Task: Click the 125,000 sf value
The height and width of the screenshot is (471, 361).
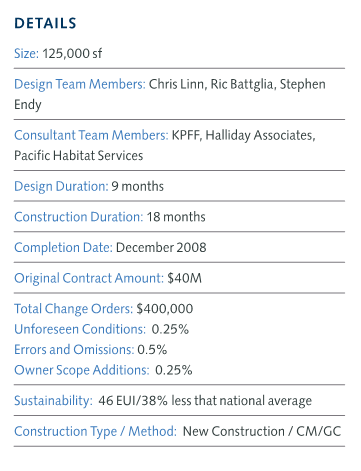Action: click(72, 53)
